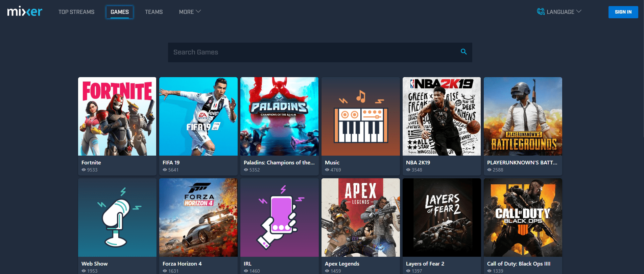This screenshot has height=274, width=644.
Task: Open the Web Show microphone tile
Action: [117, 218]
